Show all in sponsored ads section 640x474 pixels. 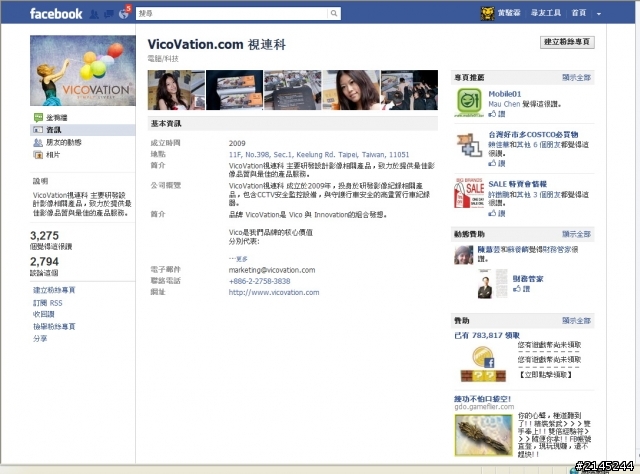pyautogui.click(x=576, y=320)
